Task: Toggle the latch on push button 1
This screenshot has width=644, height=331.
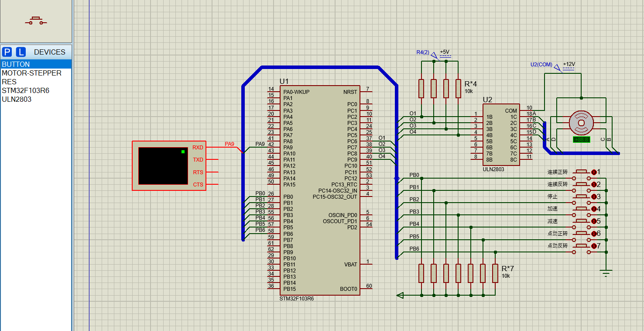Action: 594,172
